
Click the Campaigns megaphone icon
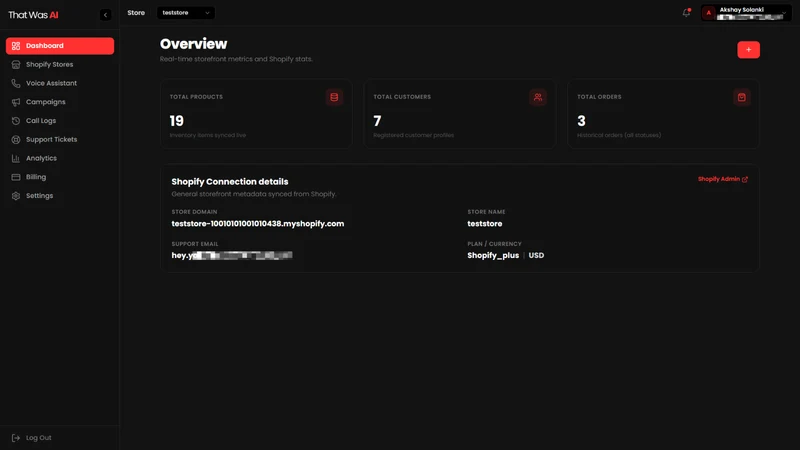(16, 102)
